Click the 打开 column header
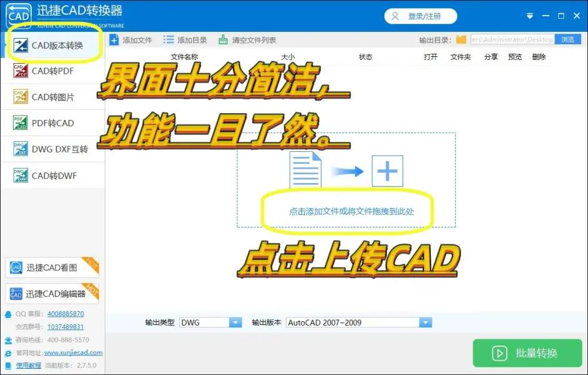588x375 pixels. coord(431,57)
